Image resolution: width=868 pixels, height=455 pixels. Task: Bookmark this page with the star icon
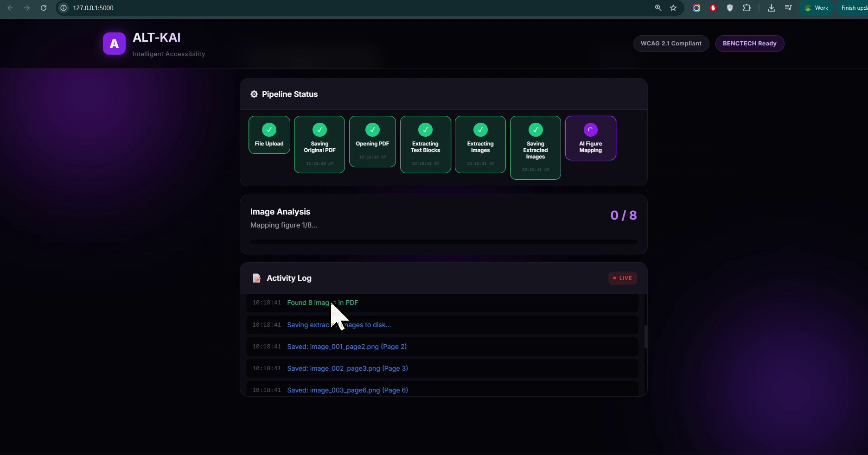tap(673, 8)
